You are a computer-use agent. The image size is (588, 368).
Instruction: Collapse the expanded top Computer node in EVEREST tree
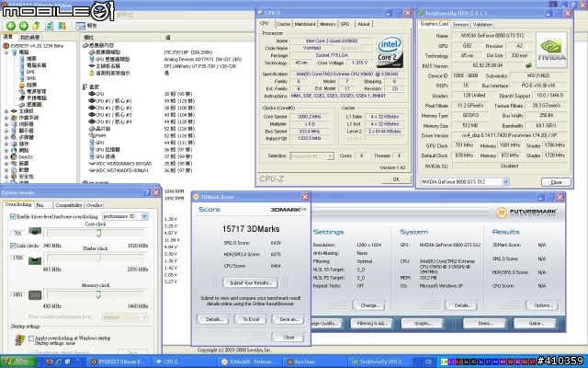click(x=6, y=52)
